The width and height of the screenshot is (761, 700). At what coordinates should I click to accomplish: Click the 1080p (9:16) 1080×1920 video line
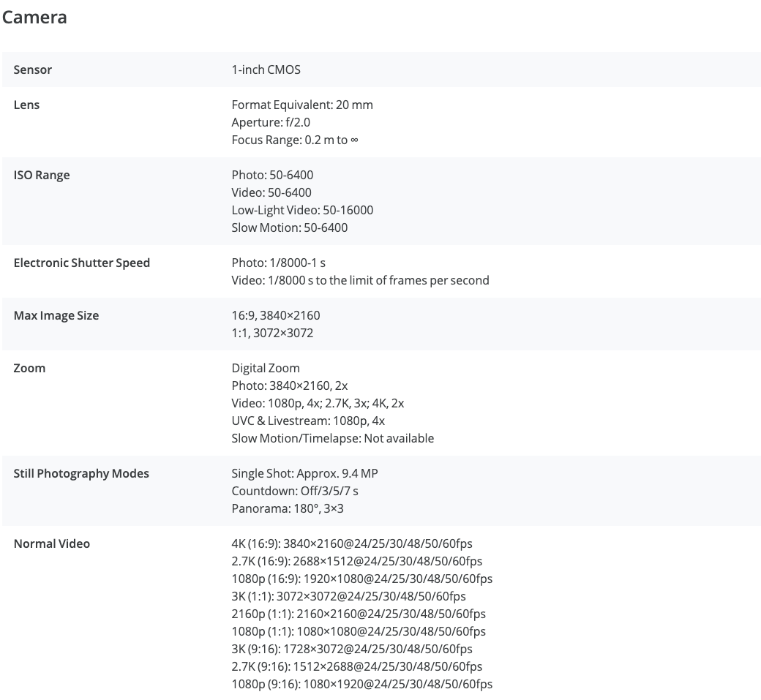click(x=362, y=684)
